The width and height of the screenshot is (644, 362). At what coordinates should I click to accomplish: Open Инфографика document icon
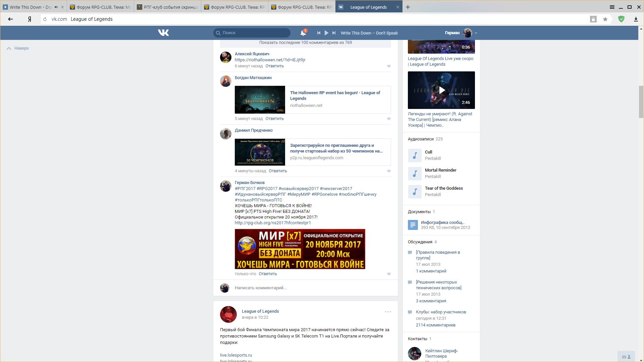click(x=413, y=225)
